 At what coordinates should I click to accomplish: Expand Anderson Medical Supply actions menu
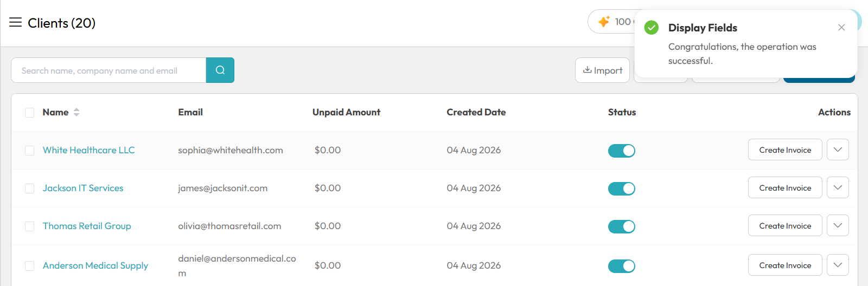pos(838,265)
